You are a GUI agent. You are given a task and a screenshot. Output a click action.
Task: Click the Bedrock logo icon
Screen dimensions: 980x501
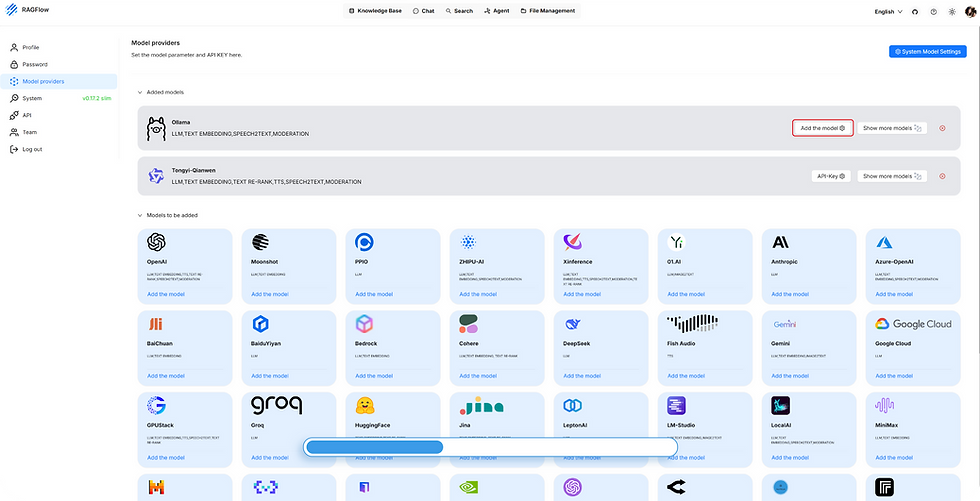(x=364, y=324)
